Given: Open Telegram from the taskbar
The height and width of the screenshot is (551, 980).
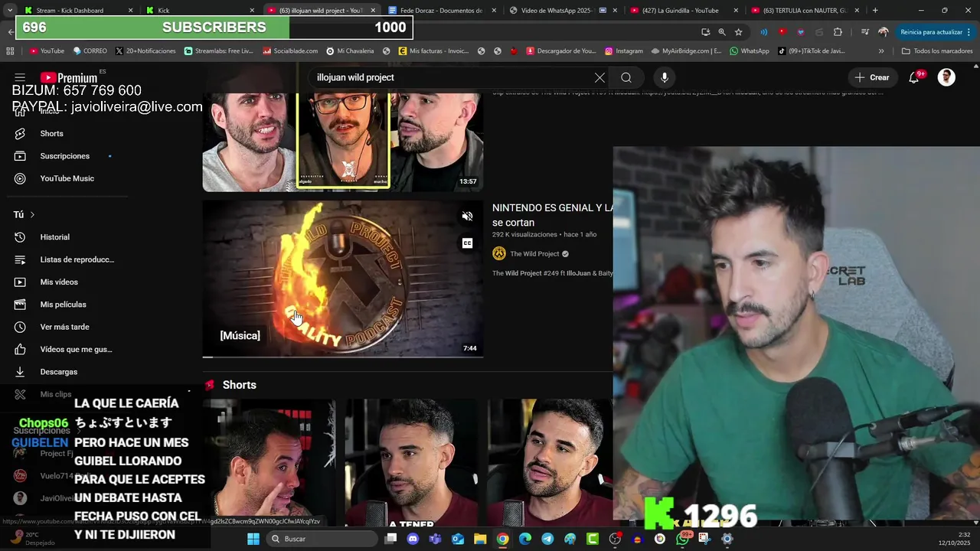Looking at the screenshot, I should point(547,539).
